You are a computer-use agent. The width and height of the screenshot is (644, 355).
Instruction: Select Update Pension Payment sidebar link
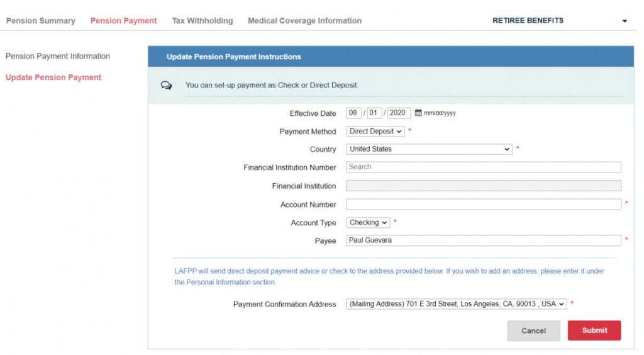pos(53,77)
